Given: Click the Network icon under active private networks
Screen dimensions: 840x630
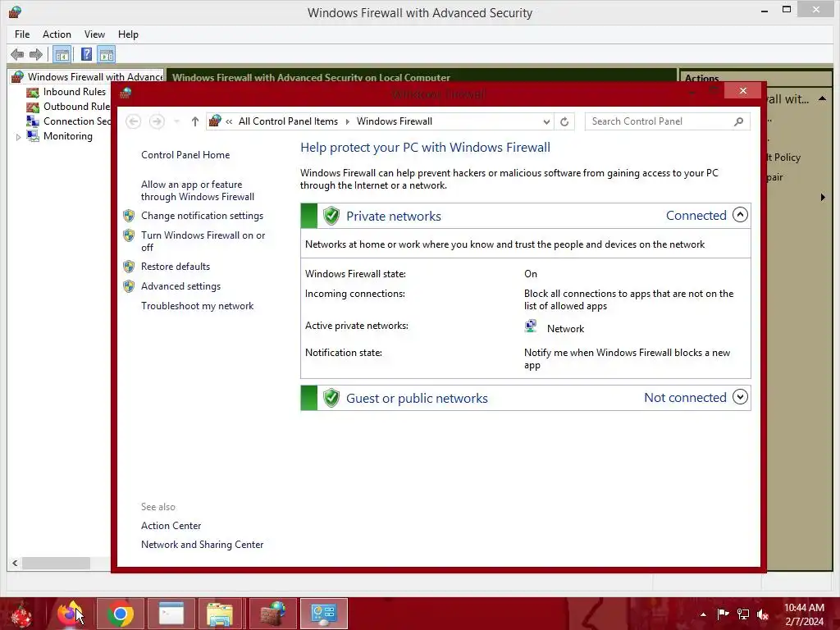Looking at the screenshot, I should click(531, 326).
